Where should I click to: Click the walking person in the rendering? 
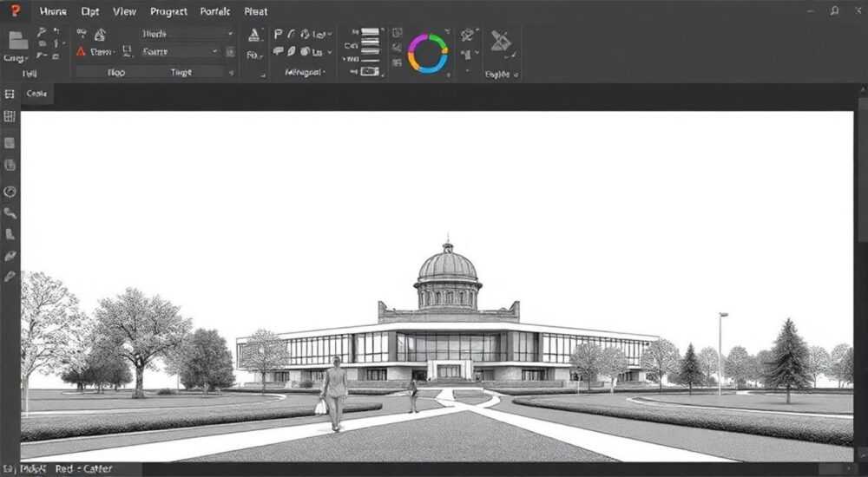tap(334, 393)
